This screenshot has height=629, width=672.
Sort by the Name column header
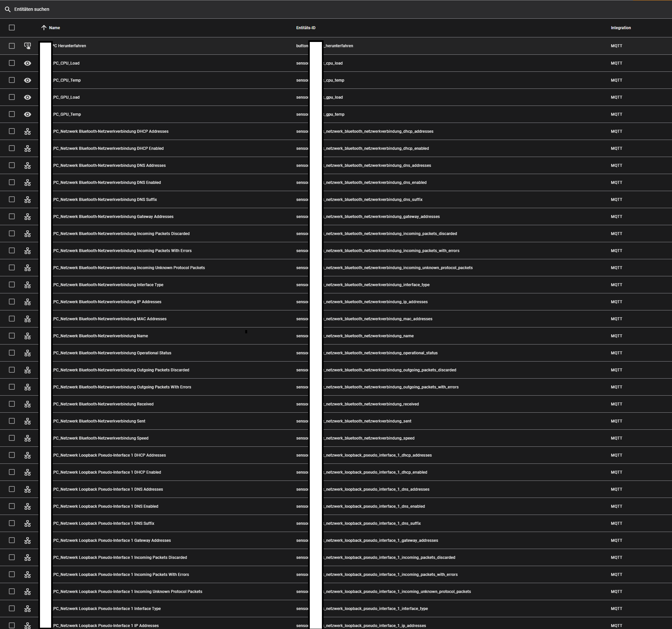pyautogui.click(x=54, y=28)
